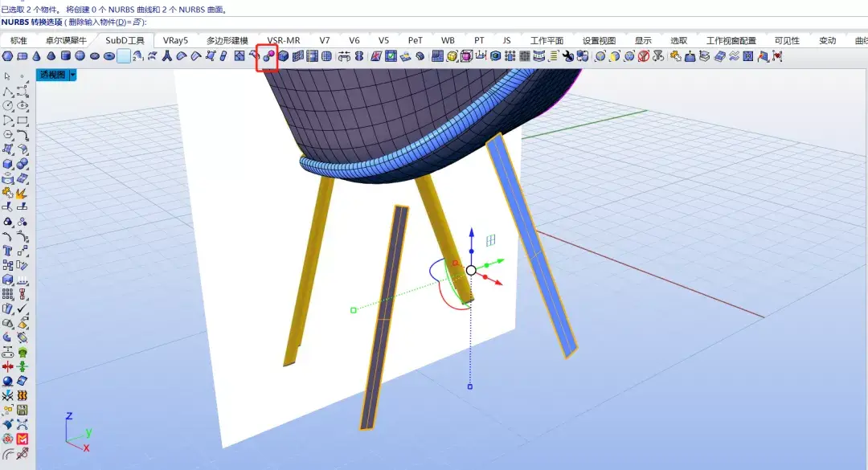Click the gold gear with cursor icon

point(675,56)
